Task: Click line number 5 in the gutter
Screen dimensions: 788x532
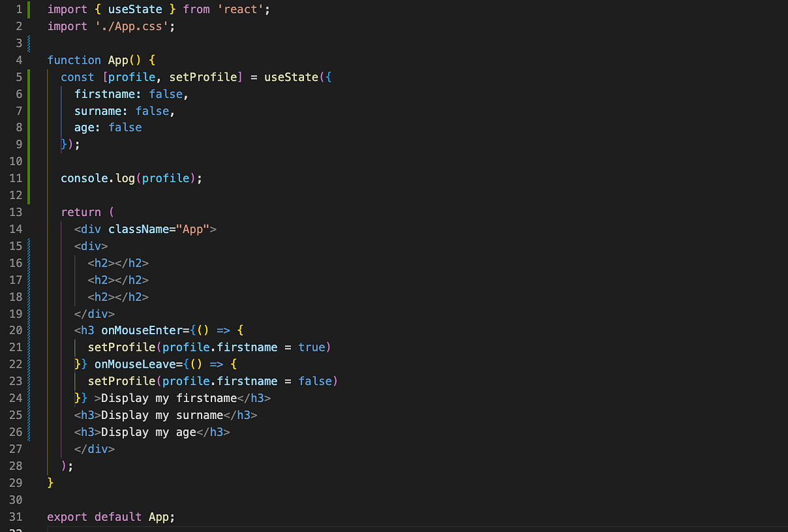Action: pyautogui.click(x=18, y=77)
